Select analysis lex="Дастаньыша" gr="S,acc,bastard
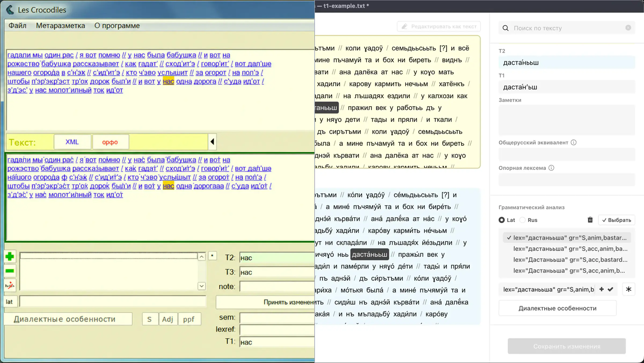This screenshot has width=644, height=363. point(567,260)
